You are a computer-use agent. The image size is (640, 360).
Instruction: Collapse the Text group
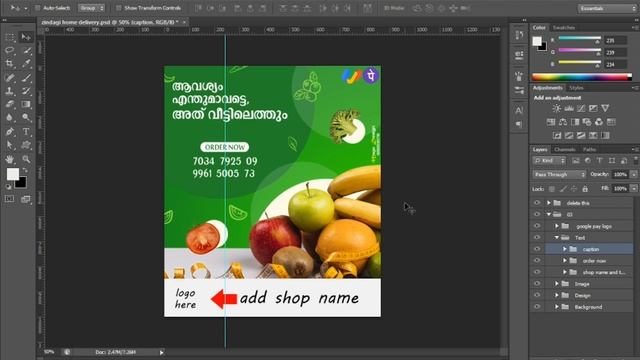(557, 237)
